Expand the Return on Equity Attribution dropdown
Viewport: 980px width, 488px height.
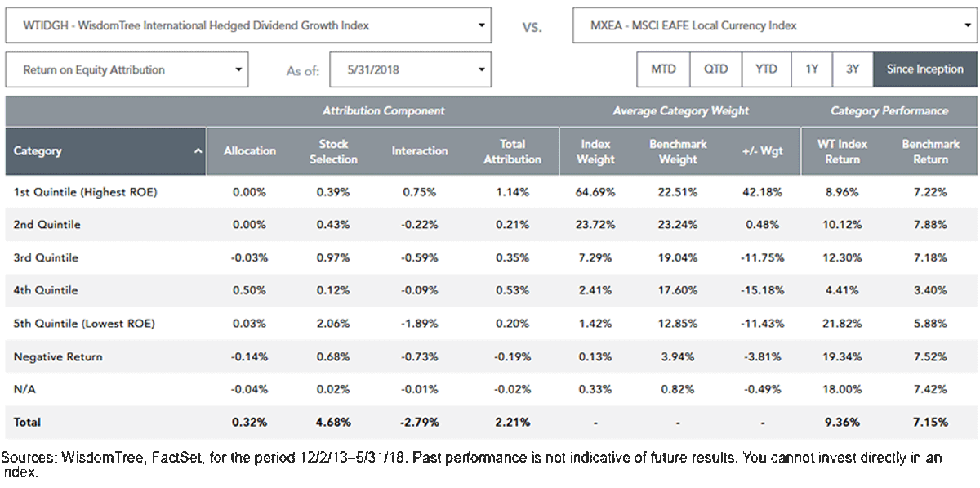click(x=127, y=70)
